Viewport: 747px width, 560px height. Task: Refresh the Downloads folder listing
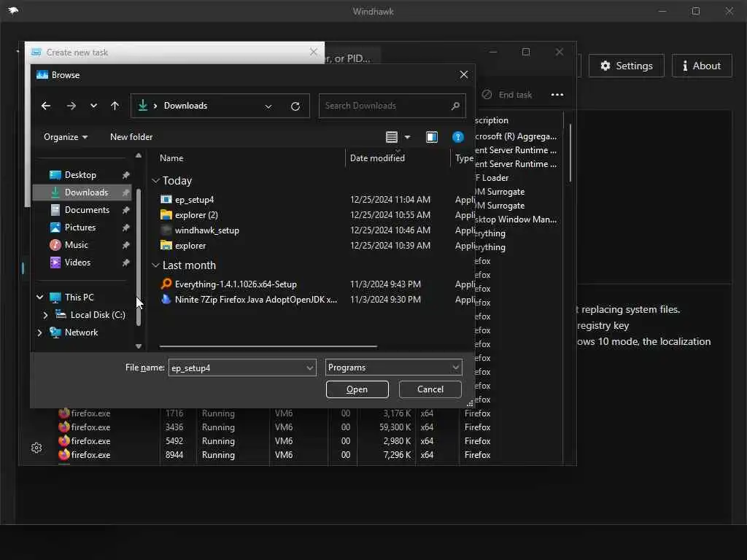tap(295, 106)
